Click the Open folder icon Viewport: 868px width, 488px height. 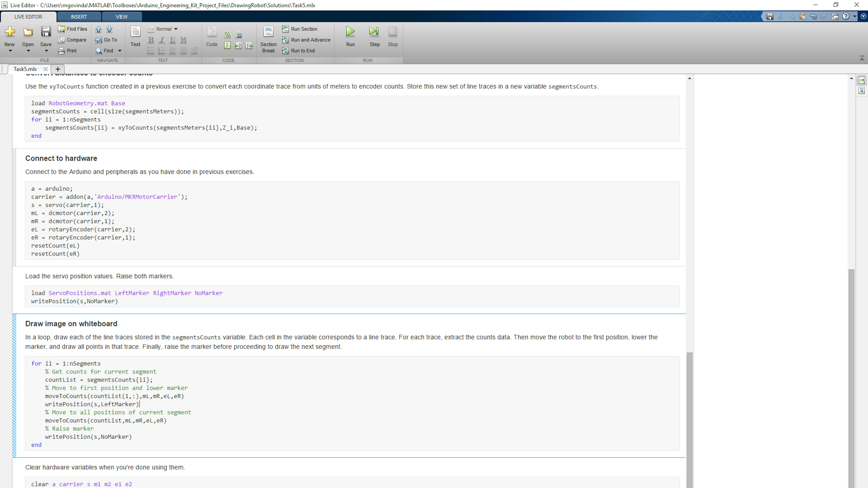click(x=28, y=32)
